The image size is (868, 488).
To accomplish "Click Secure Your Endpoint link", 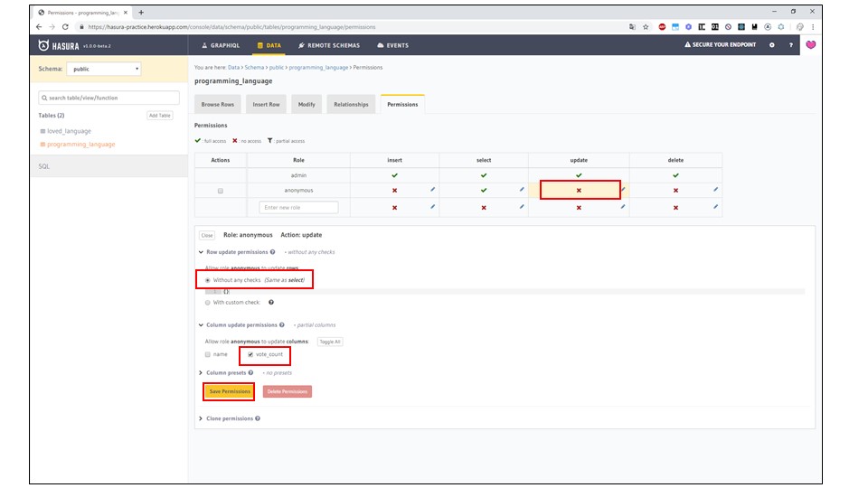I will [720, 45].
